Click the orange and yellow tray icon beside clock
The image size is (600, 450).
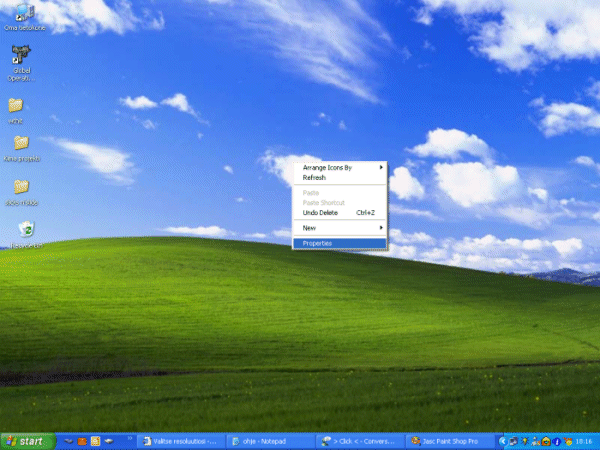pos(568,442)
